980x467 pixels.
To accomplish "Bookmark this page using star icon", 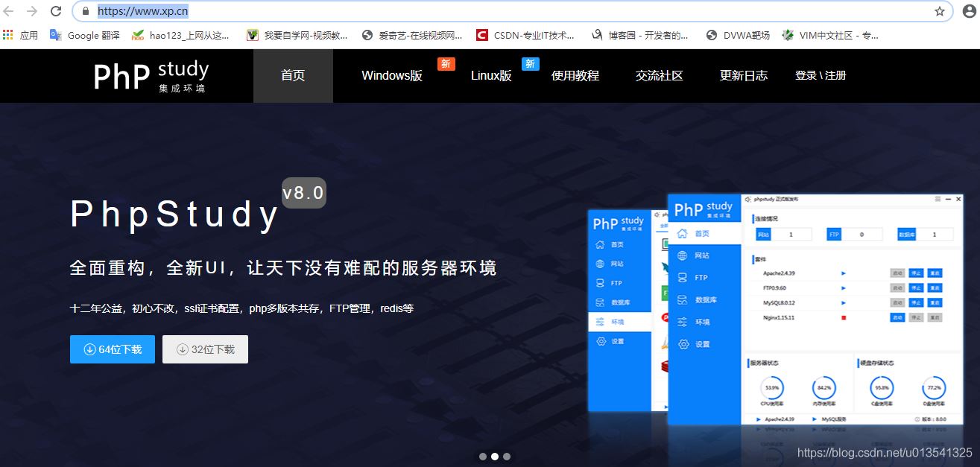I will tap(940, 11).
